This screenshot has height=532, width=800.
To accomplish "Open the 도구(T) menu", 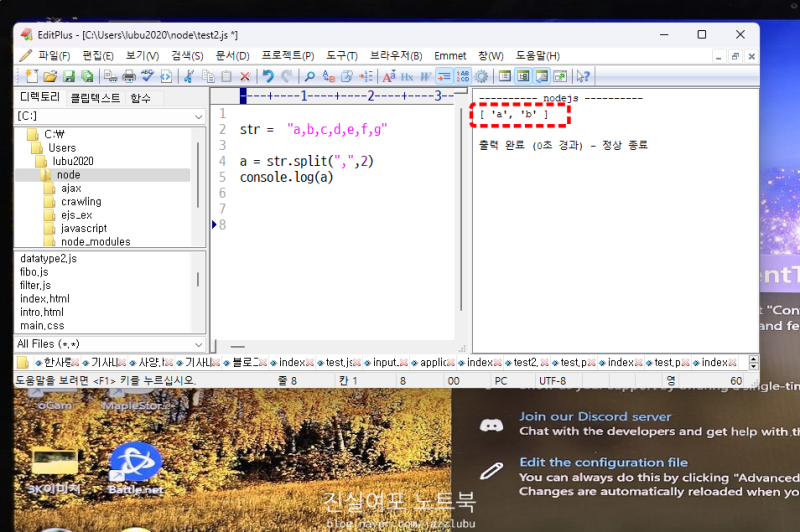I will pos(342,56).
